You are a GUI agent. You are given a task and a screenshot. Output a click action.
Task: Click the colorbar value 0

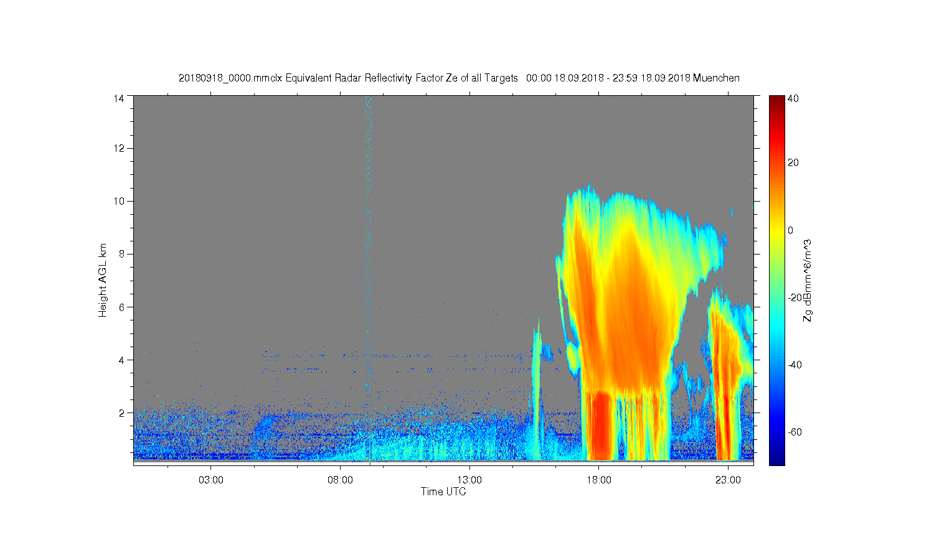coord(791,230)
